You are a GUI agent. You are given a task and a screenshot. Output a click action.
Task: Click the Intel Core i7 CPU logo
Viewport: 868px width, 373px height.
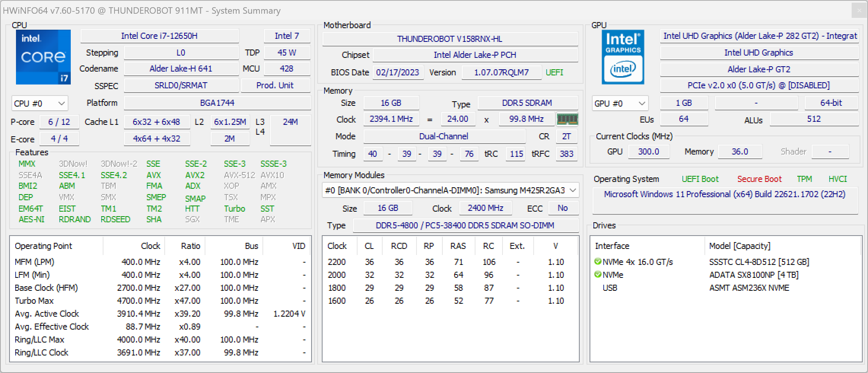43,57
